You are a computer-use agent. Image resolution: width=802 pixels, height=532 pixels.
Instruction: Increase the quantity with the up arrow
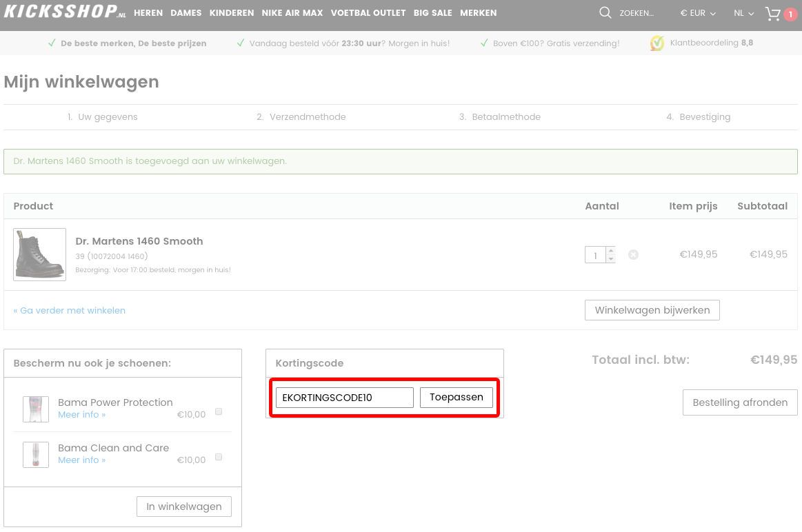pos(611,250)
